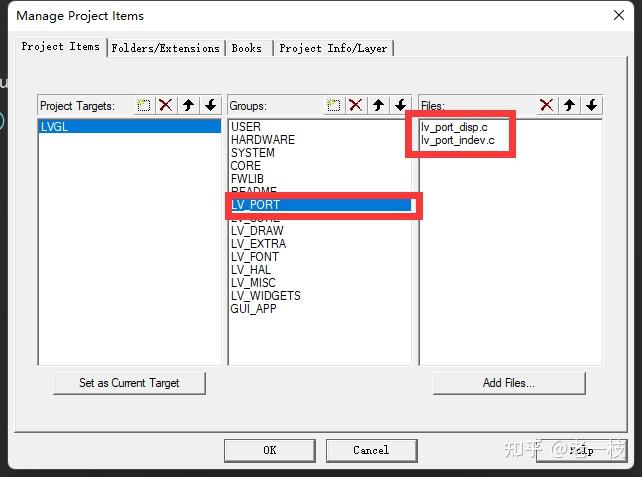642x477 pixels.
Task: Select the LV_HAL group
Action: click(x=320, y=270)
